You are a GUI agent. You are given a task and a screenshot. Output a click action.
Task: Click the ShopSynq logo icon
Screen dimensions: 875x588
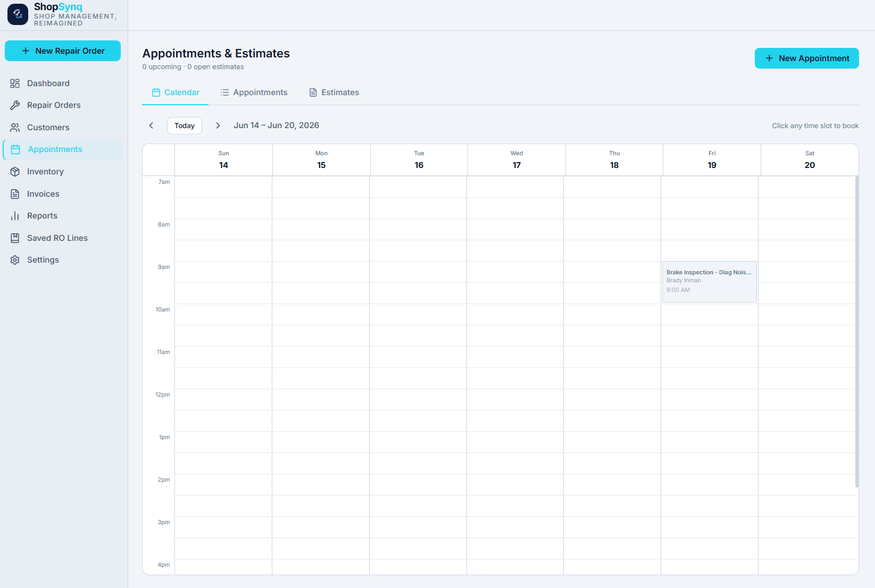pos(18,14)
